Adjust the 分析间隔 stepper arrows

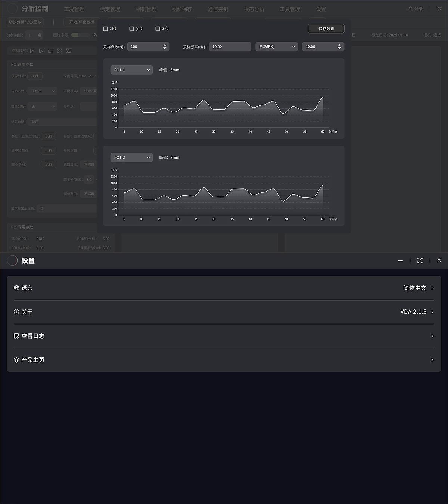(x=40, y=35)
